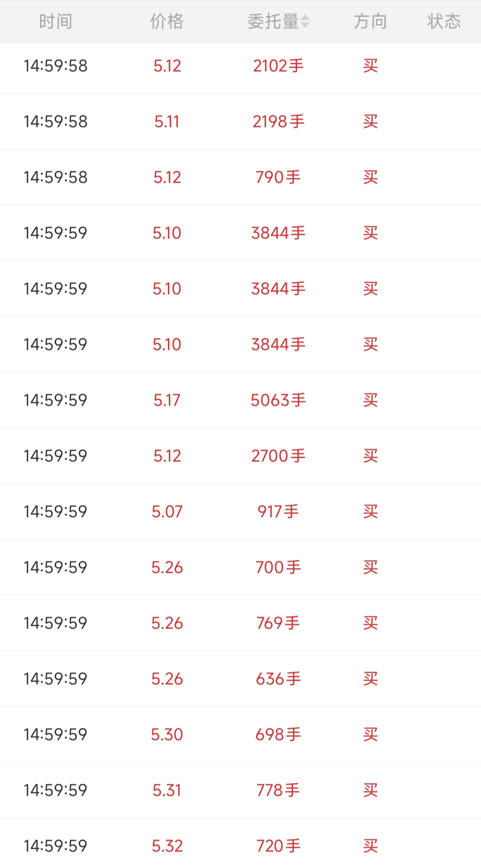Tap the 时间 column header

click(x=56, y=21)
